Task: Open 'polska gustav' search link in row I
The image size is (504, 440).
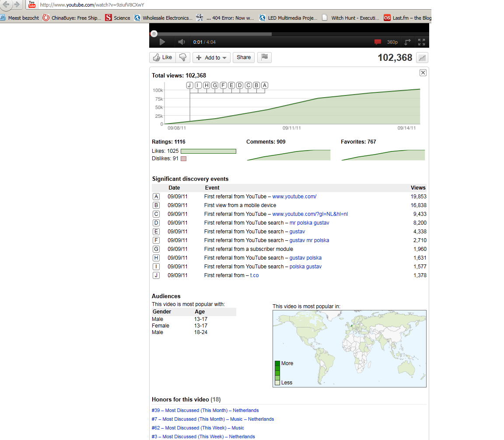Action: coord(305,267)
